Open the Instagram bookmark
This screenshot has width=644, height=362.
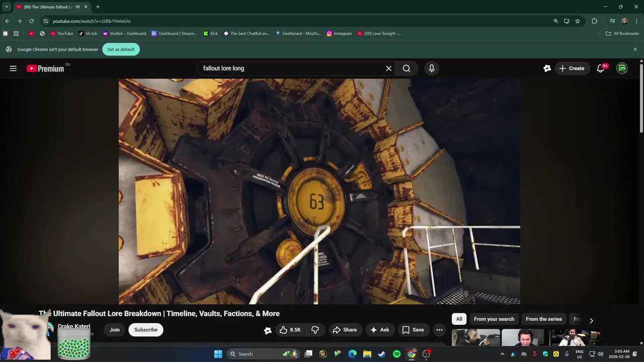(339, 34)
